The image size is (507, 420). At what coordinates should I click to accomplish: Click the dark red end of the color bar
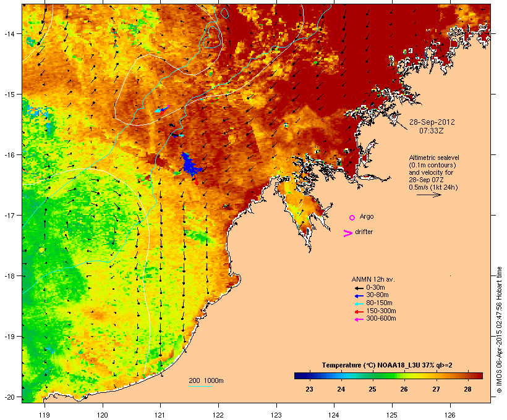pyautogui.click(x=479, y=376)
